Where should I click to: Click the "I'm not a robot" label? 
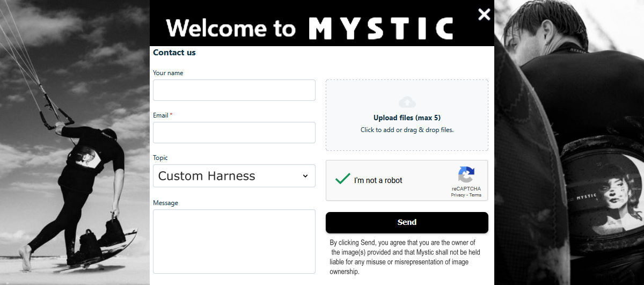(x=378, y=180)
